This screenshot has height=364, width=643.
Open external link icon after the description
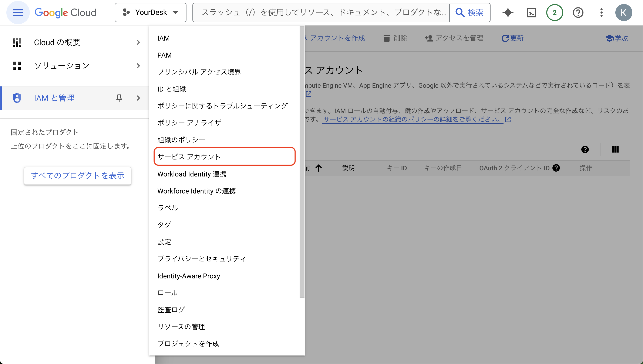tap(308, 94)
